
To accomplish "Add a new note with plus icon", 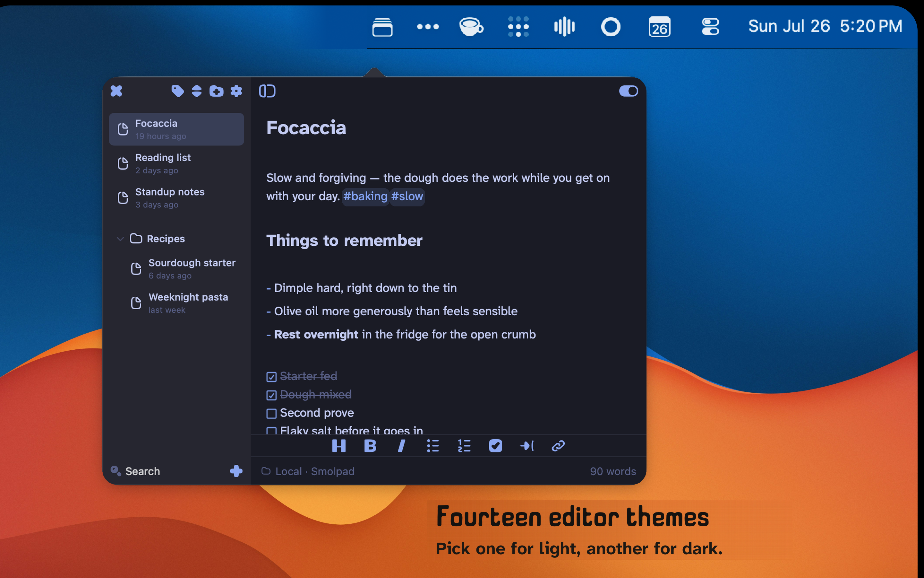I will [x=236, y=471].
